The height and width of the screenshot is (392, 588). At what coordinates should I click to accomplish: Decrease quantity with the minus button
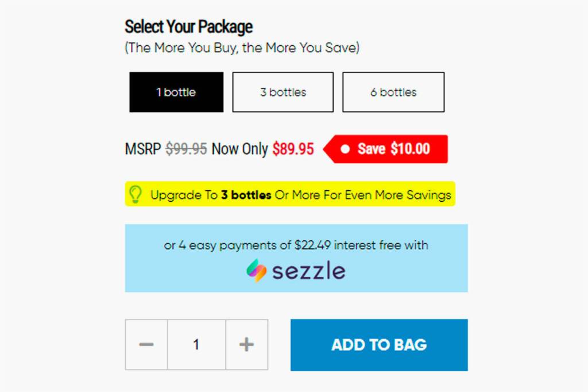click(x=146, y=345)
